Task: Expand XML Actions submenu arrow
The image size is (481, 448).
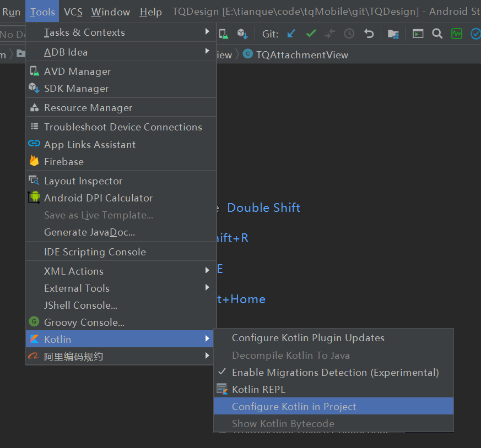Action: pyautogui.click(x=207, y=270)
